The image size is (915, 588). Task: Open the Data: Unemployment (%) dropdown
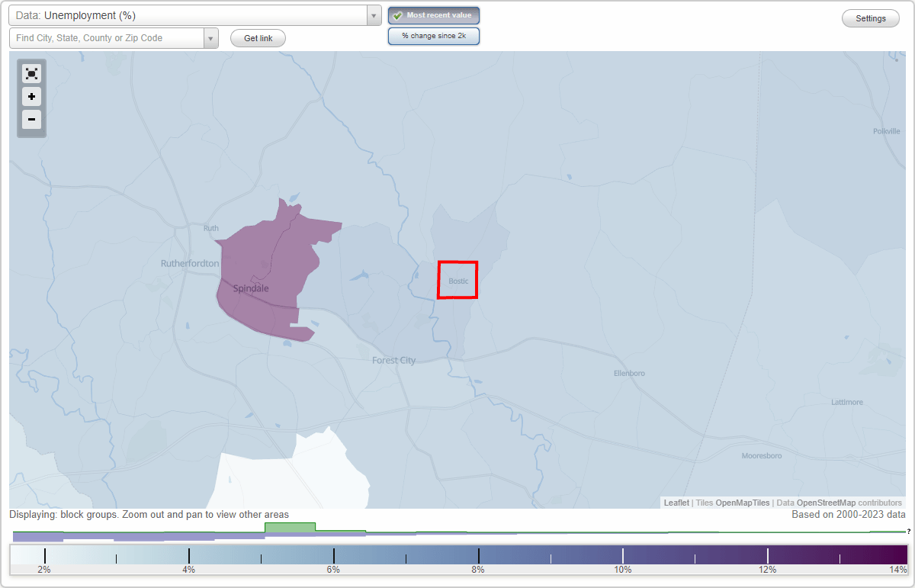192,14
